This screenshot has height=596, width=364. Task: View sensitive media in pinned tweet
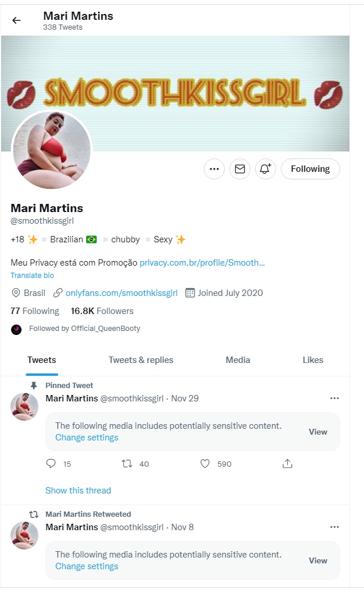point(318,432)
